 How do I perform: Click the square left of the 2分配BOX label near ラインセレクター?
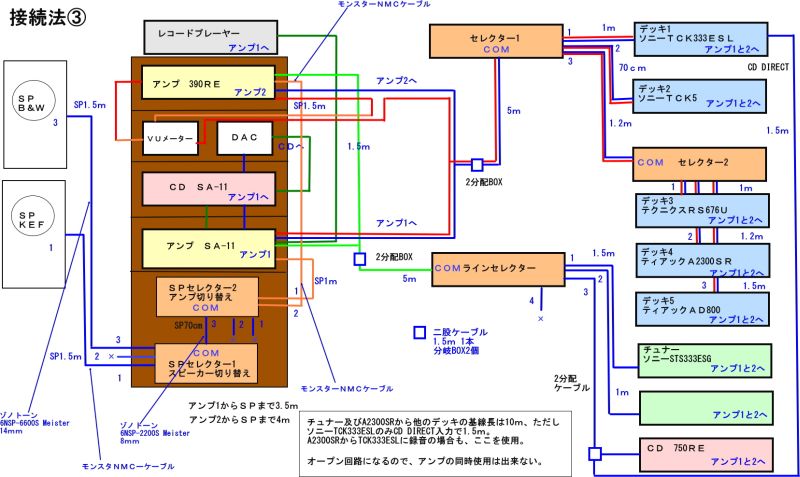coord(360,259)
